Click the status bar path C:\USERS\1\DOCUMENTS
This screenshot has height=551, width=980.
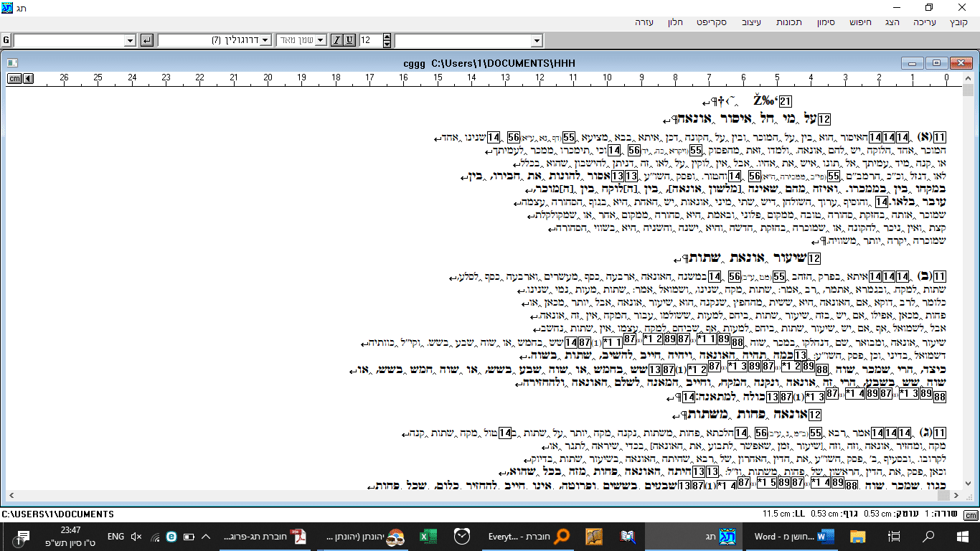57,514
